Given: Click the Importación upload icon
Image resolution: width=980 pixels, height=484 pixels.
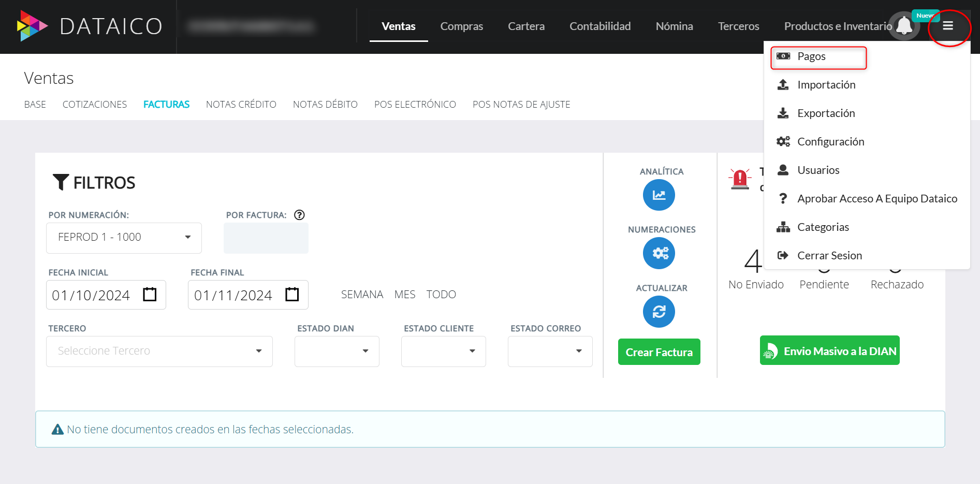Looking at the screenshot, I should click(783, 84).
